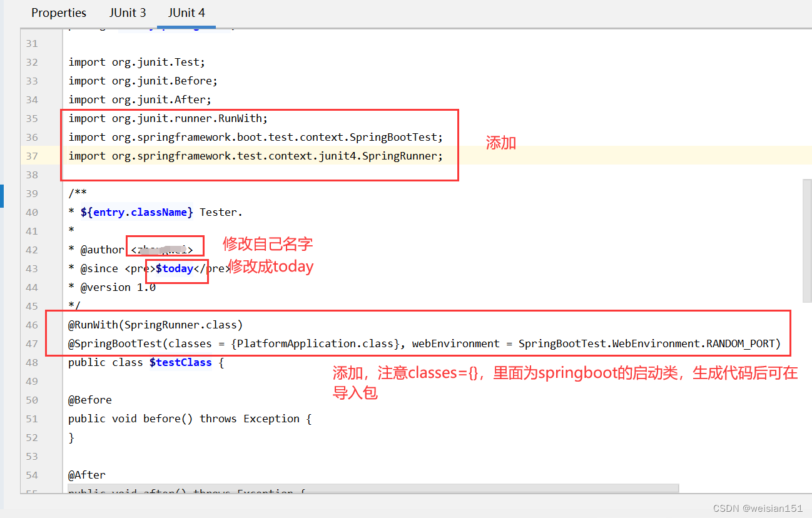The height and width of the screenshot is (518, 812).
Task: Click 'PlatformApplication.class' in the annotation
Action: pyautogui.click(x=315, y=343)
